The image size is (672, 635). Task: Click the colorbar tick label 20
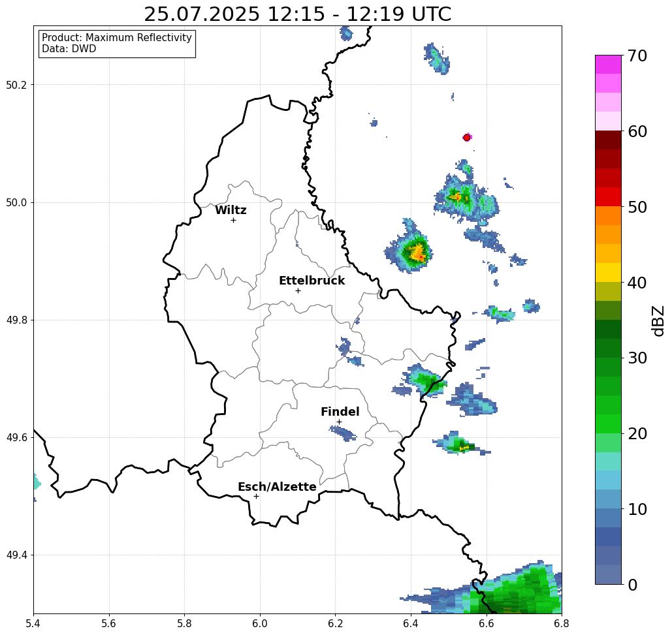tap(637, 434)
